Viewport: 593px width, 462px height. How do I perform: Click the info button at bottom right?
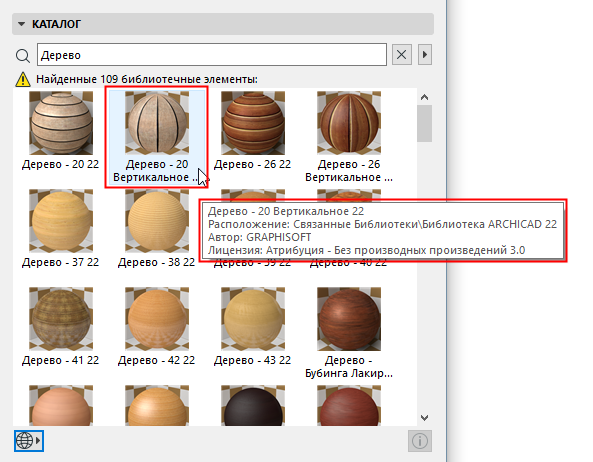pos(420,441)
